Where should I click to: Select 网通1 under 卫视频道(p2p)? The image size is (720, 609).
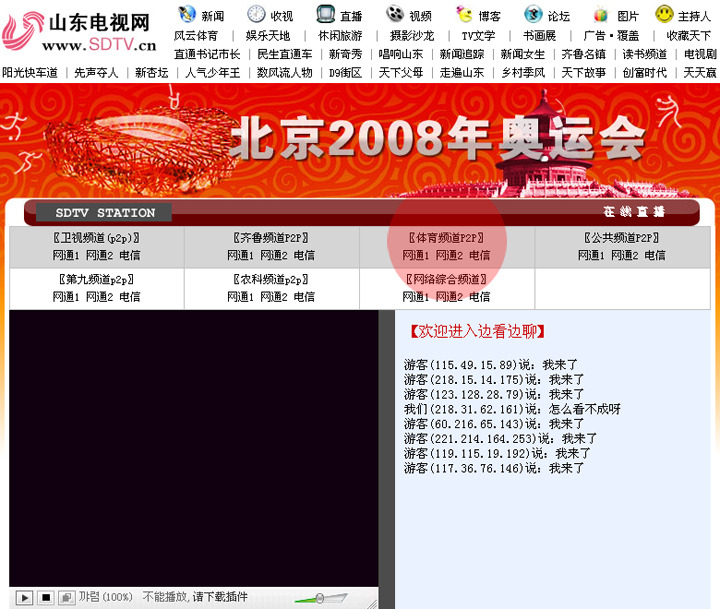[66, 255]
